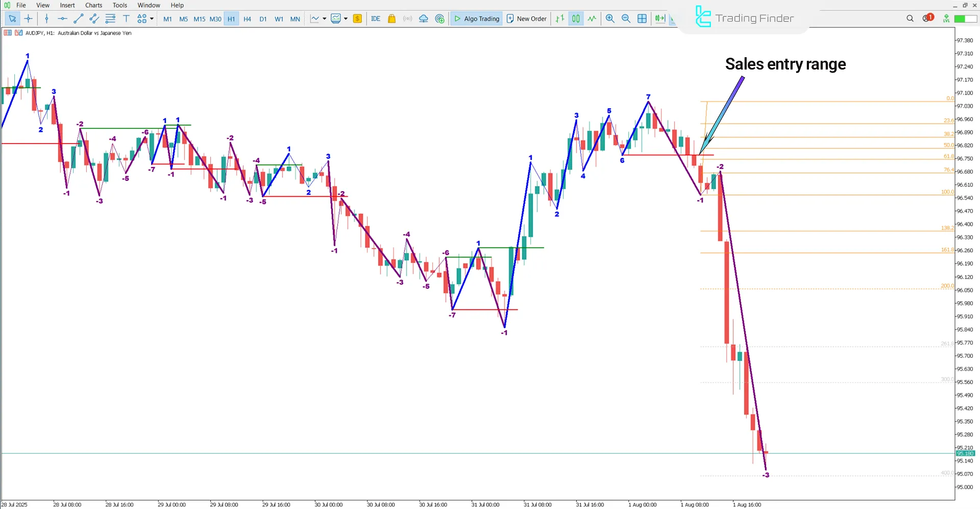The height and width of the screenshot is (509, 980).
Task: Open the graphical objects dropdown
Action: pyautogui.click(x=151, y=19)
